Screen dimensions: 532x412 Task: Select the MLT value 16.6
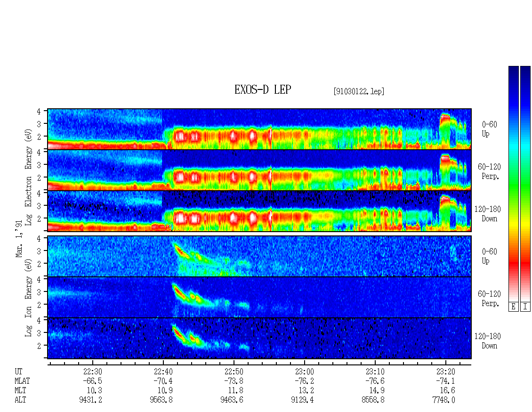[448, 391]
